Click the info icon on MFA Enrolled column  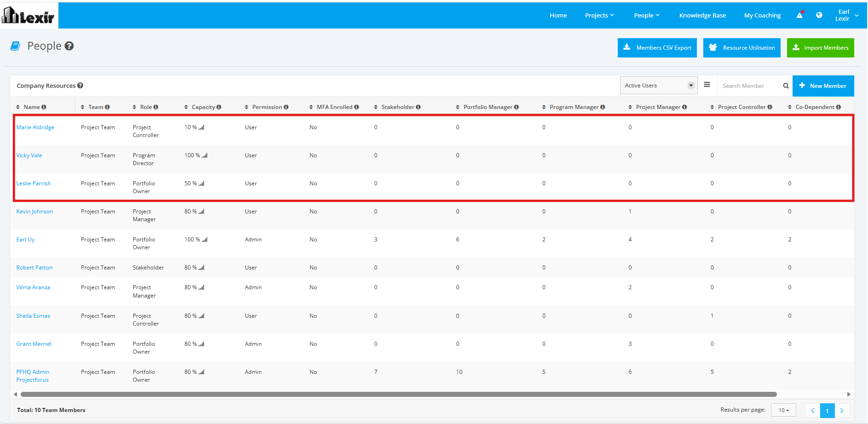click(356, 107)
